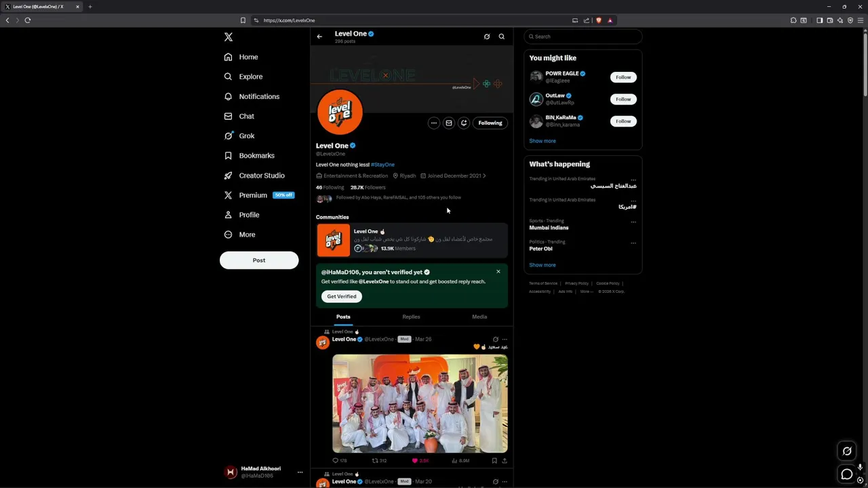Open Premium from the sidebar
Screen dimensions: 868x488
[259, 195]
